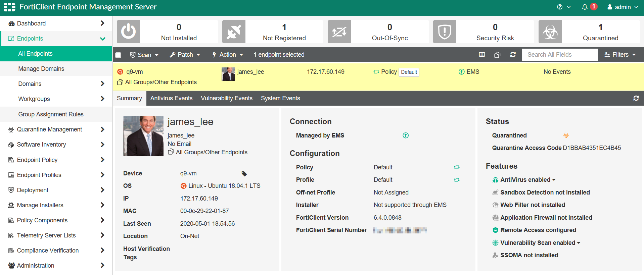
Task: Click the Security Risk shield icon
Action: (445, 32)
